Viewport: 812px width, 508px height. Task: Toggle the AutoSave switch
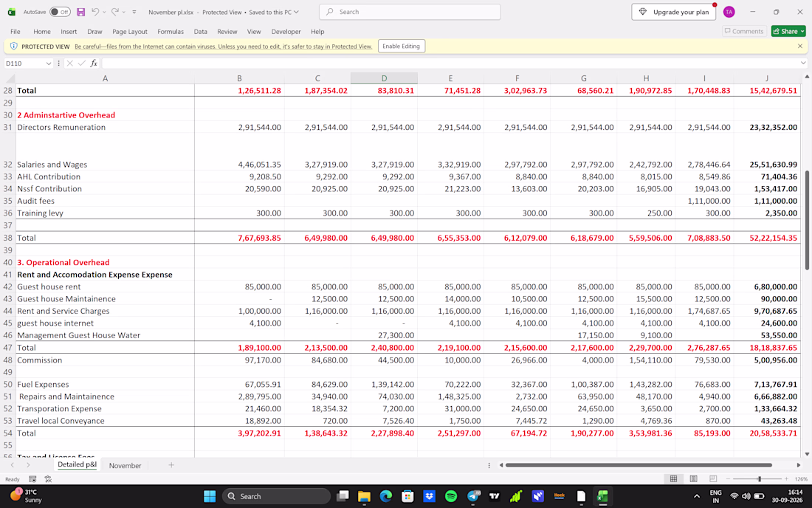tap(60, 12)
